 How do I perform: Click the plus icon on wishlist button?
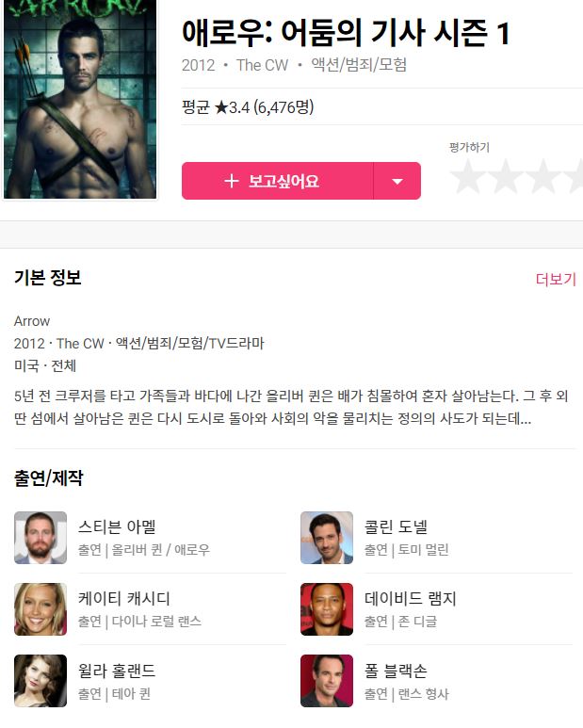231,181
